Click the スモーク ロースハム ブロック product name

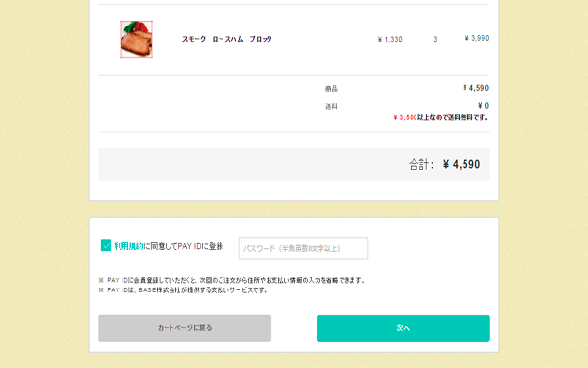tap(227, 39)
